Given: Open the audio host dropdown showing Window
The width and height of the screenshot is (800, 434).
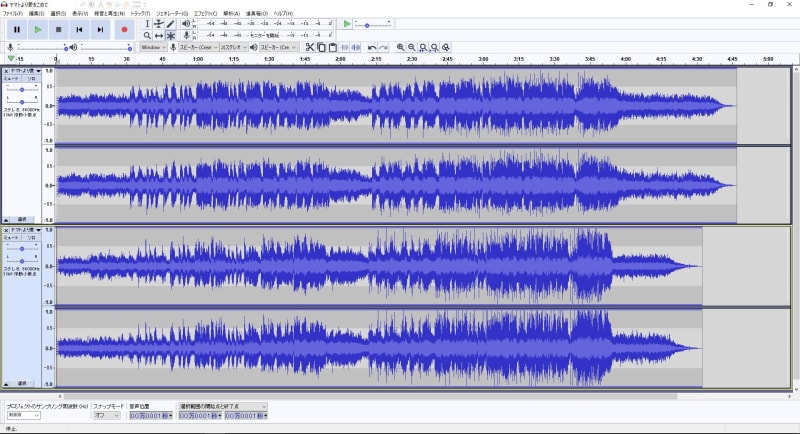Looking at the screenshot, I should pyautogui.click(x=153, y=47).
